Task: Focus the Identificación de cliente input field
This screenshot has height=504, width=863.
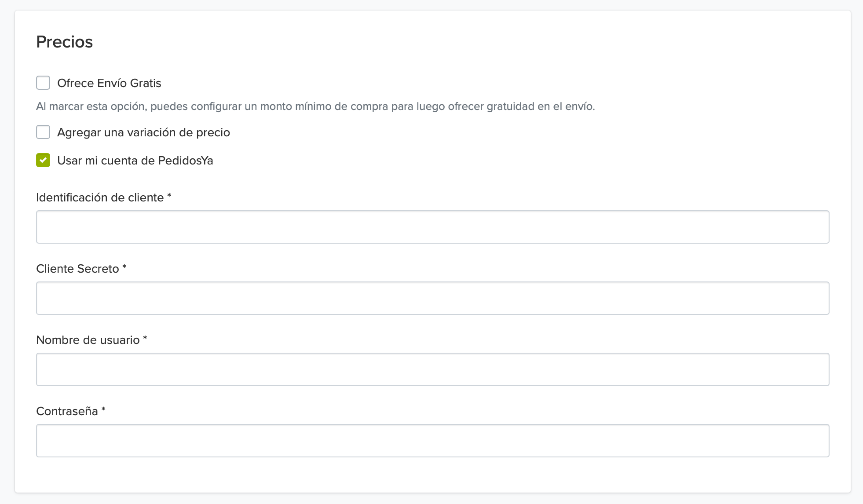Action: [x=432, y=227]
